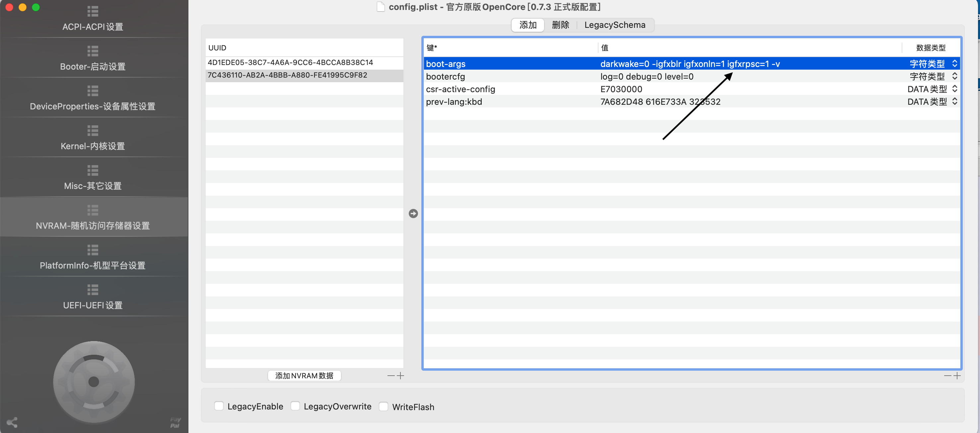Open data type dropdown for boot-args
The height and width of the screenshot is (433, 980).
954,63
